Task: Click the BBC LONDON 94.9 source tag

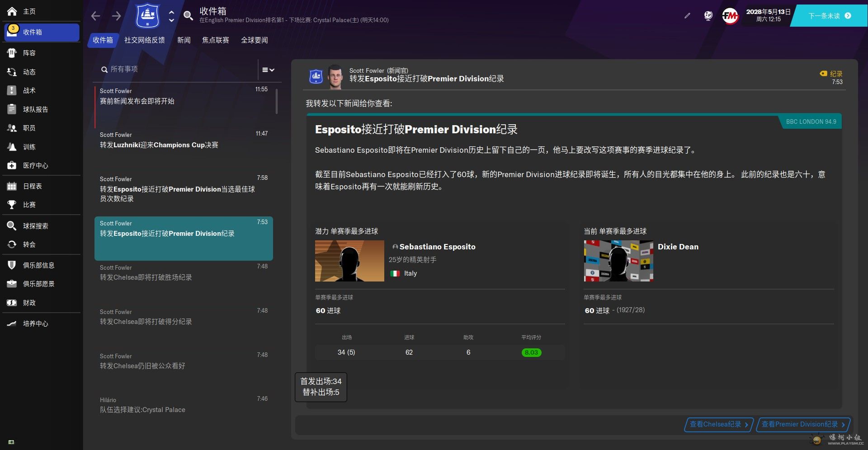Action: click(x=811, y=122)
